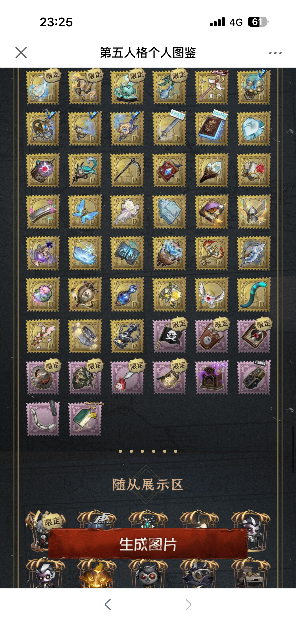Tap the pirate skull flag stamp
Viewport: 296px width, 644px height.
169,336
